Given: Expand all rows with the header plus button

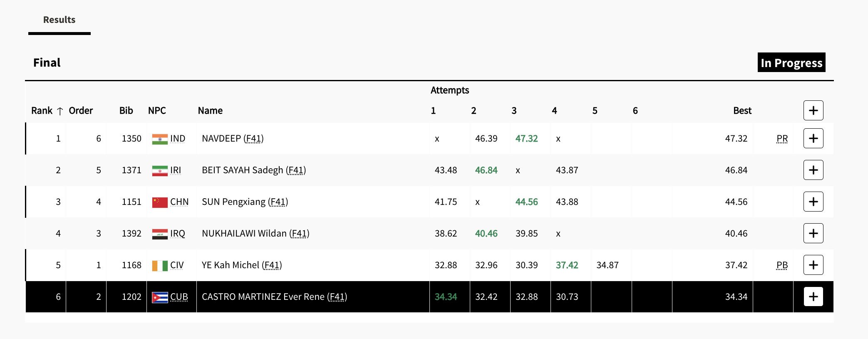Looking at the screenshot, I should point(813,110).
